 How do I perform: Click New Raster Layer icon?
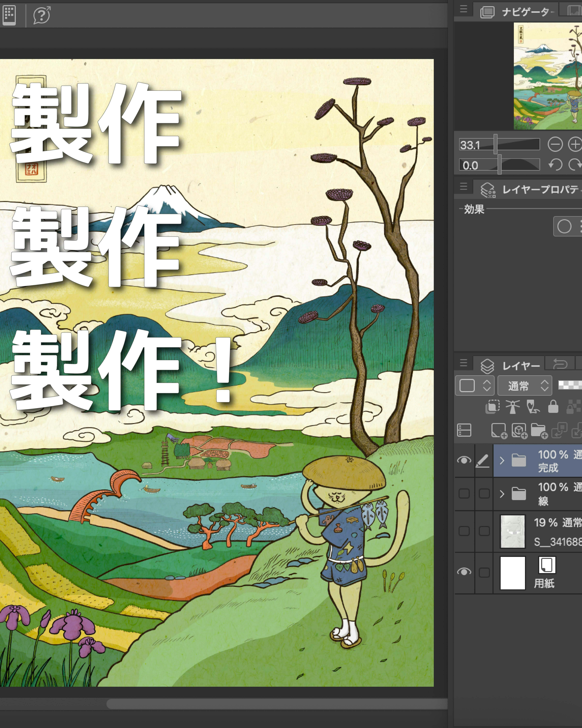tap(499, 430)
